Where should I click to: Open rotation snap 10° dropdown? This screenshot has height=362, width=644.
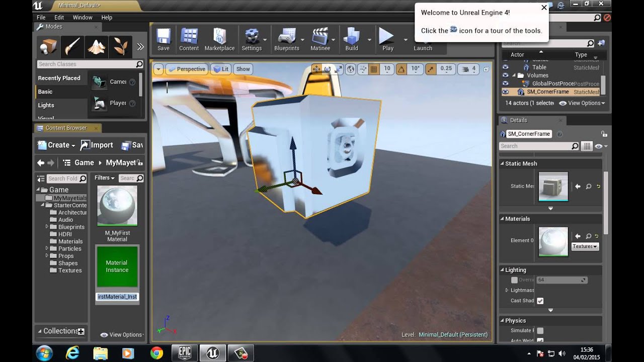416,69
